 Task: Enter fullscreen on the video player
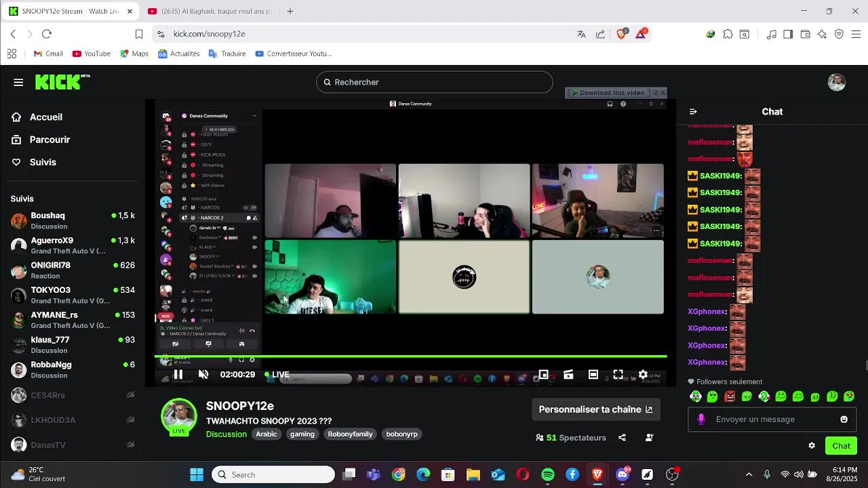coord(618,374)
